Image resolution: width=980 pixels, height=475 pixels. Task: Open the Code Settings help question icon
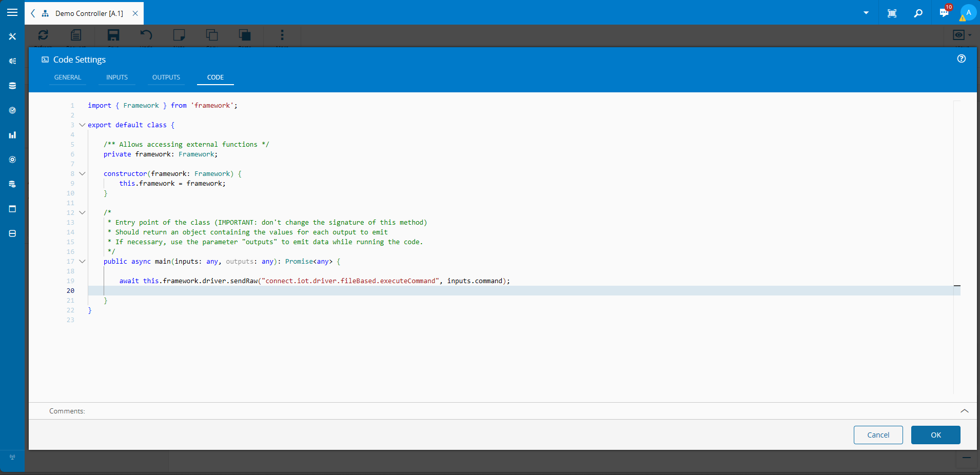pyautogui.click(x=962, y=59)
